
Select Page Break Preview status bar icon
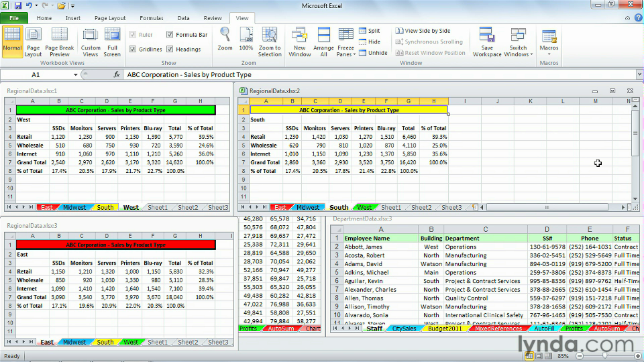548,356
